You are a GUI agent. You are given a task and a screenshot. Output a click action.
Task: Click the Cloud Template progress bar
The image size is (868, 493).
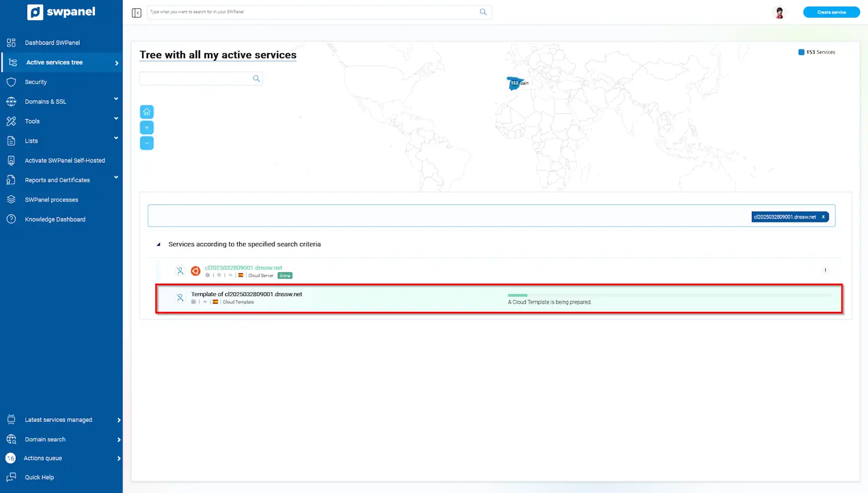668,295
